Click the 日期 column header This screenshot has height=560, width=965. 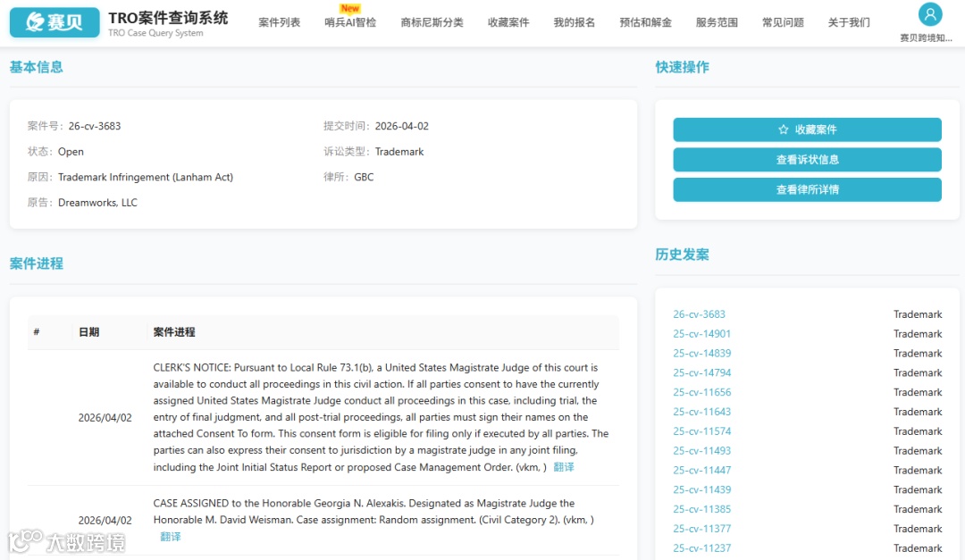89,331
